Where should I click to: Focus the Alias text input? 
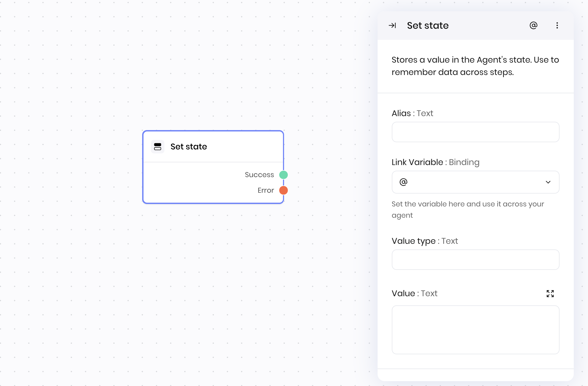point(475,132)
